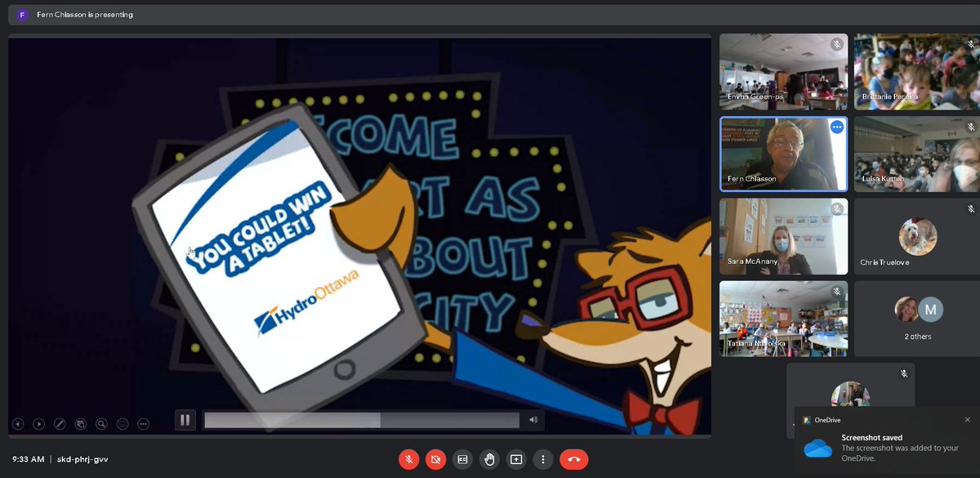The height and width of the screenshot is (478, 980).
Task: Open Fern Chiasson tile options menu
Action: pos(836,127)
